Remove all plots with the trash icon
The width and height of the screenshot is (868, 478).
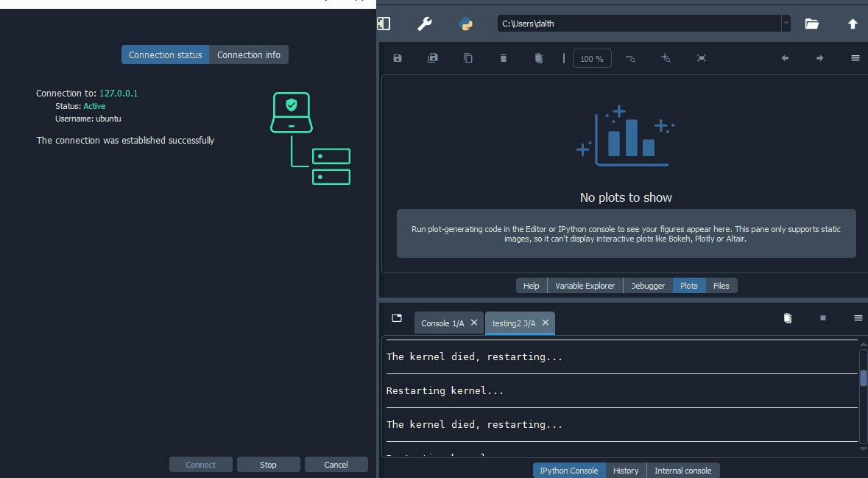coord(538,57)
